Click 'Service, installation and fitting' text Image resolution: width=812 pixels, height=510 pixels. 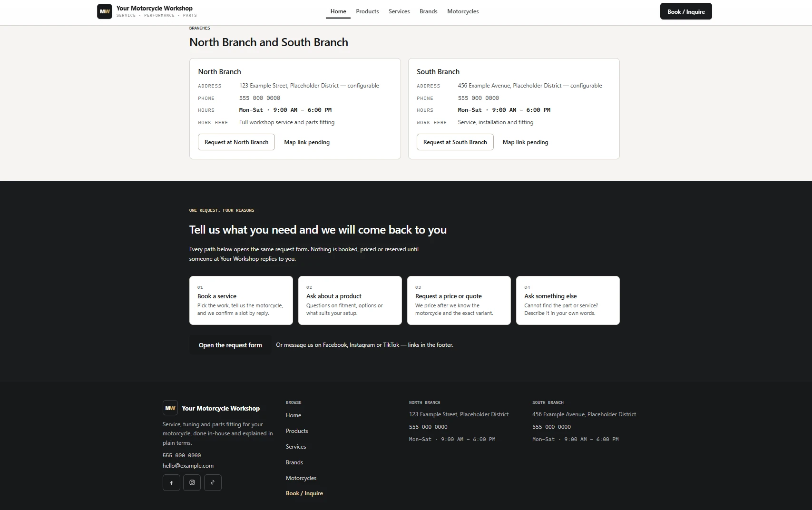(496, 122)
